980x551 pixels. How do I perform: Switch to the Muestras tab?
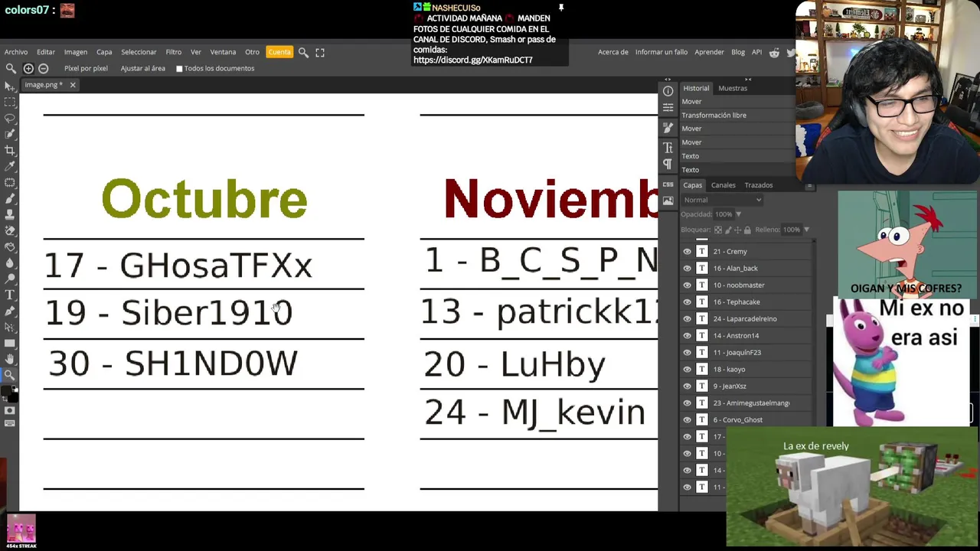click(733, 88)
